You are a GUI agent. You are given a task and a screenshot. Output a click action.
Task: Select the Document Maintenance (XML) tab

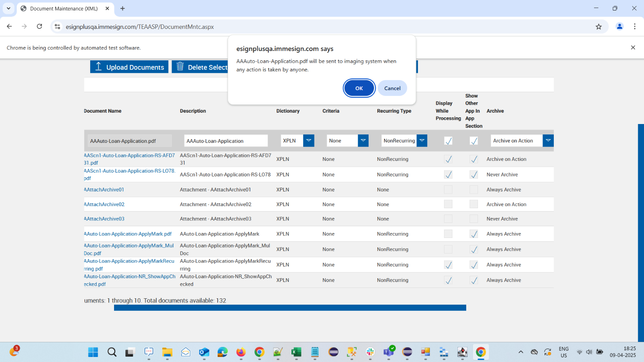[x=65, y=8]
